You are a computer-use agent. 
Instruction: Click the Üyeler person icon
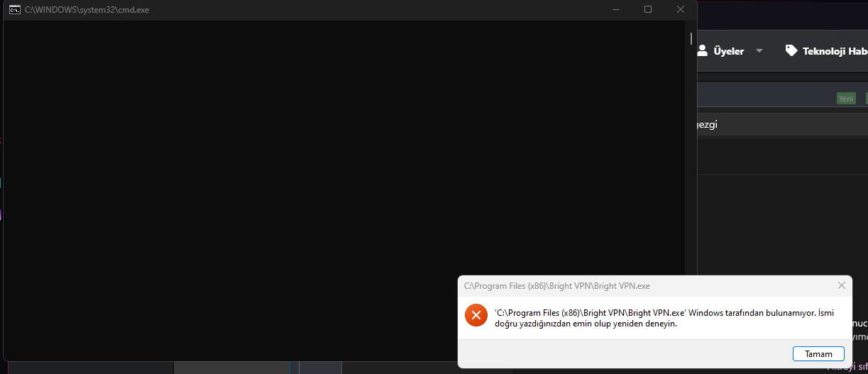[703, 50]
